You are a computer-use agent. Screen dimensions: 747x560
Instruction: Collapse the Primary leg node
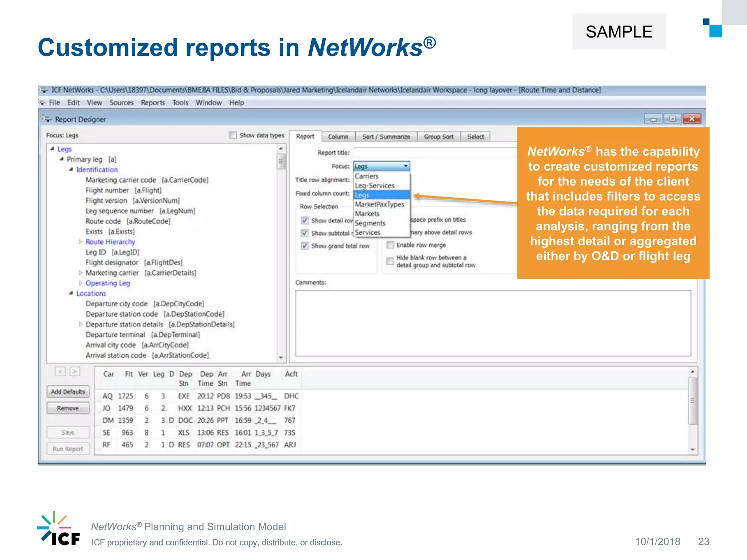click(62, 159)
